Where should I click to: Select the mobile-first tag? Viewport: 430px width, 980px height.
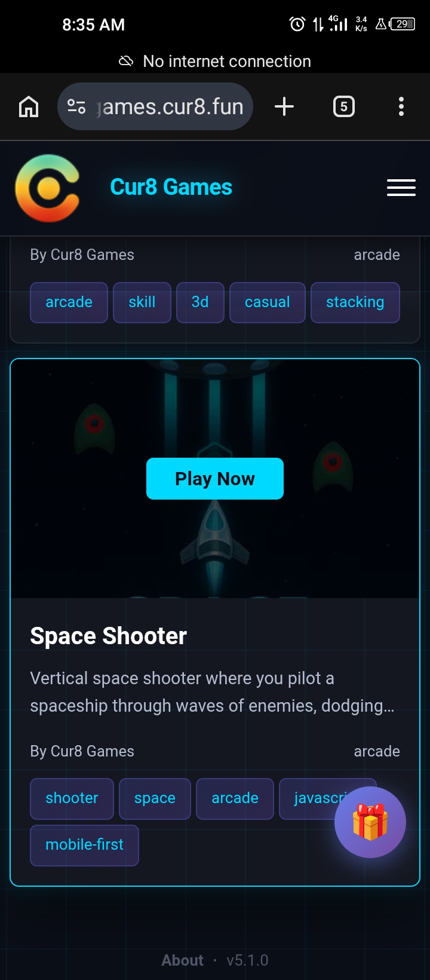[x=85, y=845]
